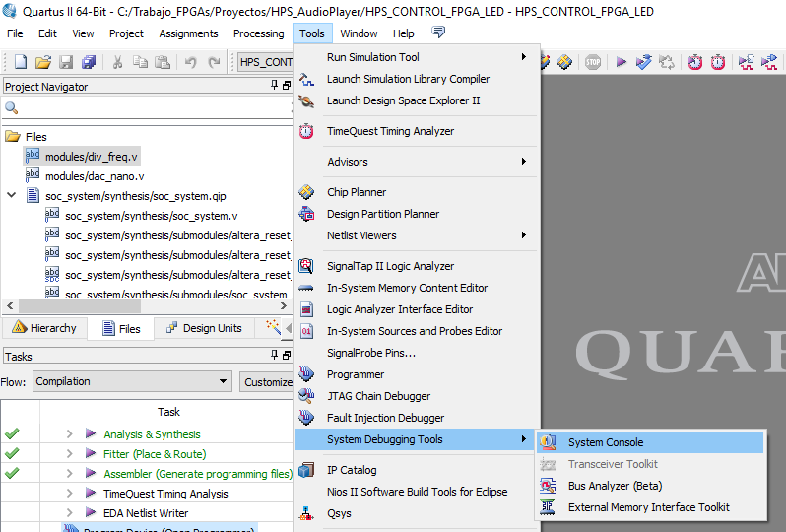Float the Tasks panel window

(287, 356)
